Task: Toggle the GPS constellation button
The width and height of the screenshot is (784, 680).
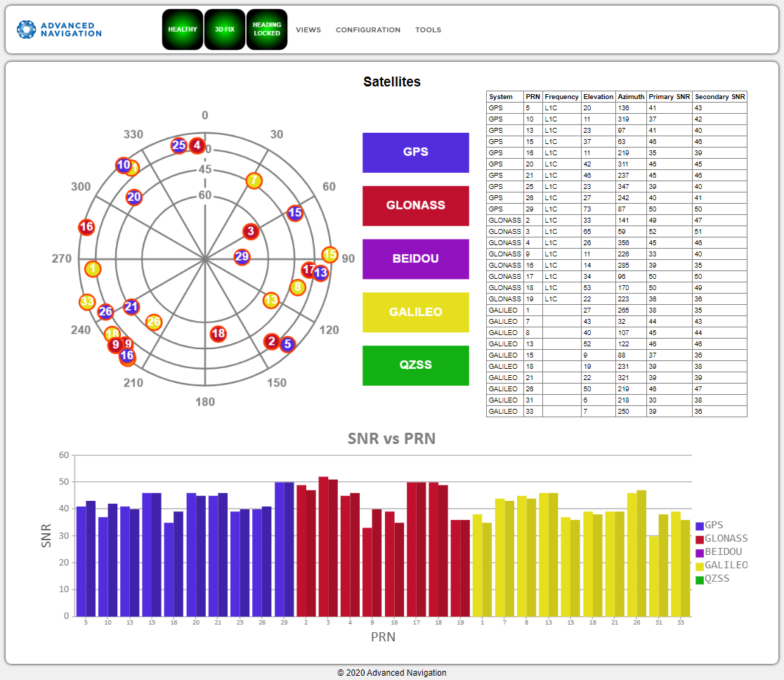Action: (x=415, y=152)
